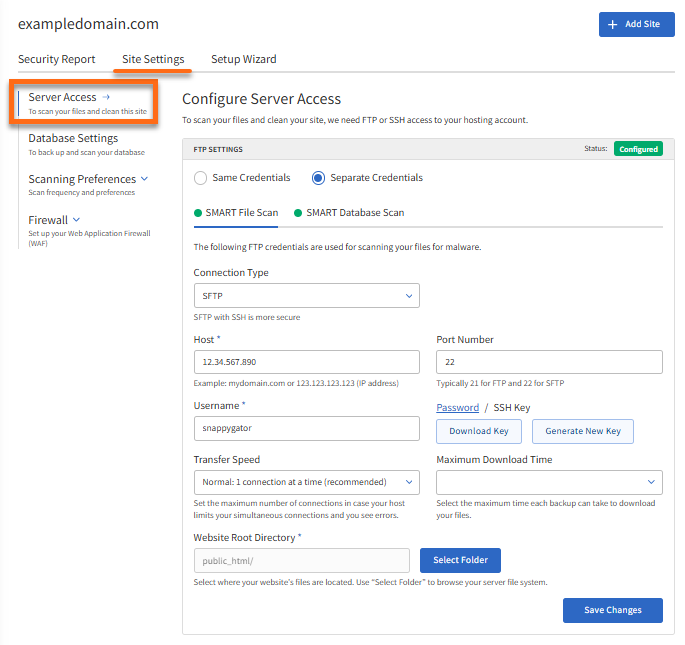Click the Save Changes button
The width and height of the screenshot is (685, 645).
pos(612,610)
